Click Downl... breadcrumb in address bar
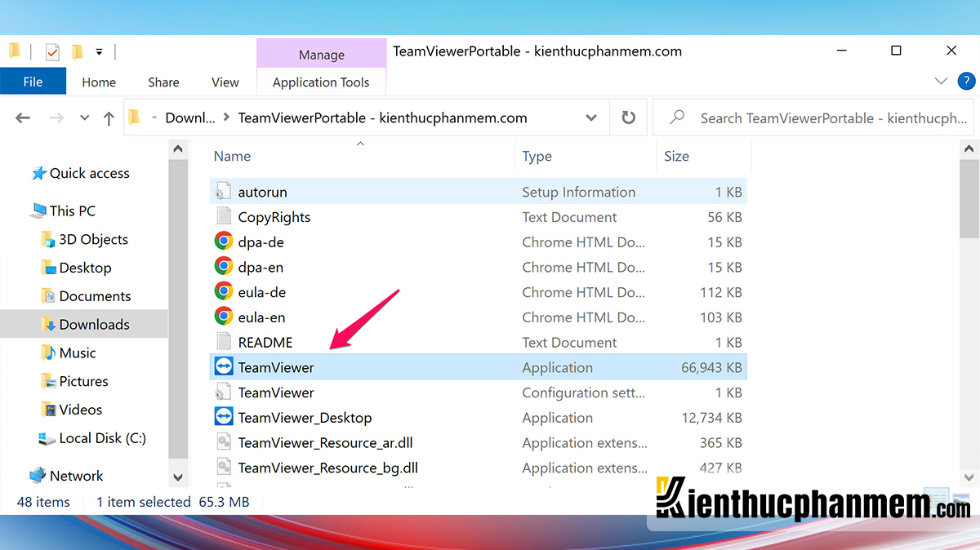980x550 pixels. [x=190, y=118]
